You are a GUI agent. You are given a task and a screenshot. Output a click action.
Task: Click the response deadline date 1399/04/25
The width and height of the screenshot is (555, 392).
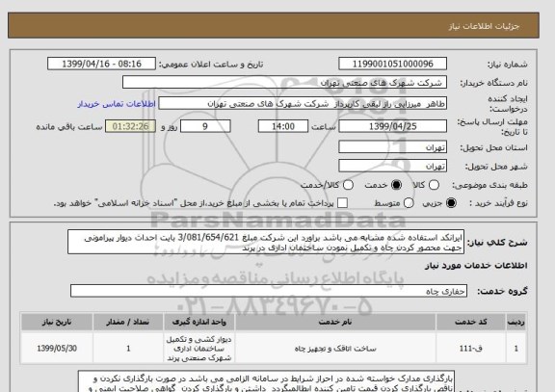pyautogui.click(x=392, y=126)
